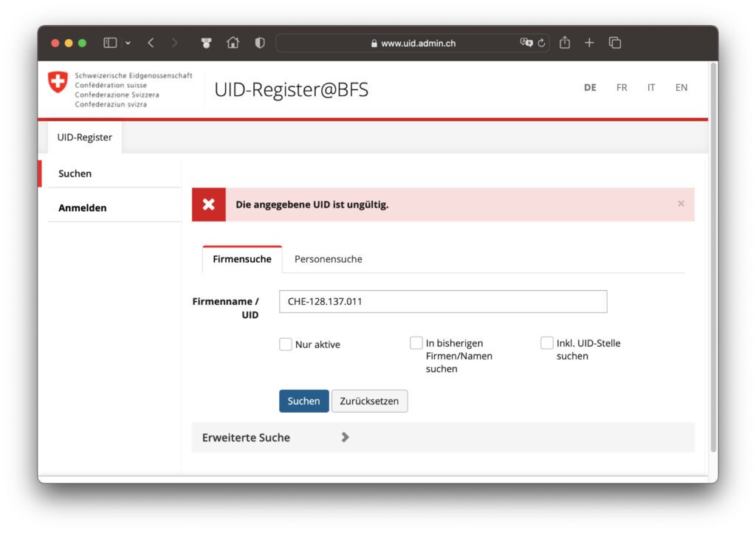
Task: Switch language to FR
Action: click(x=621, y=87)
